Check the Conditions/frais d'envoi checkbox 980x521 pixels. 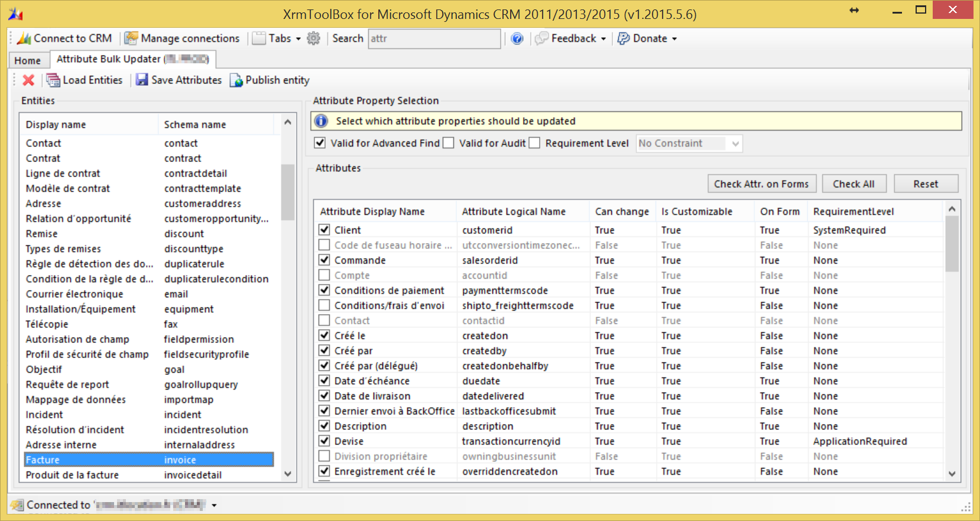324,305
